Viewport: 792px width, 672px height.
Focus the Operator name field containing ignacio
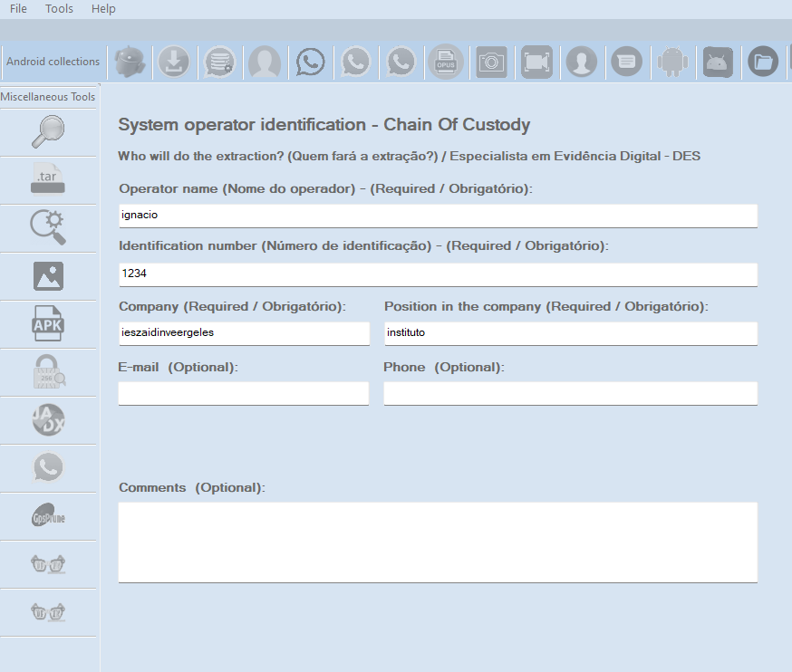click(438, 216)
